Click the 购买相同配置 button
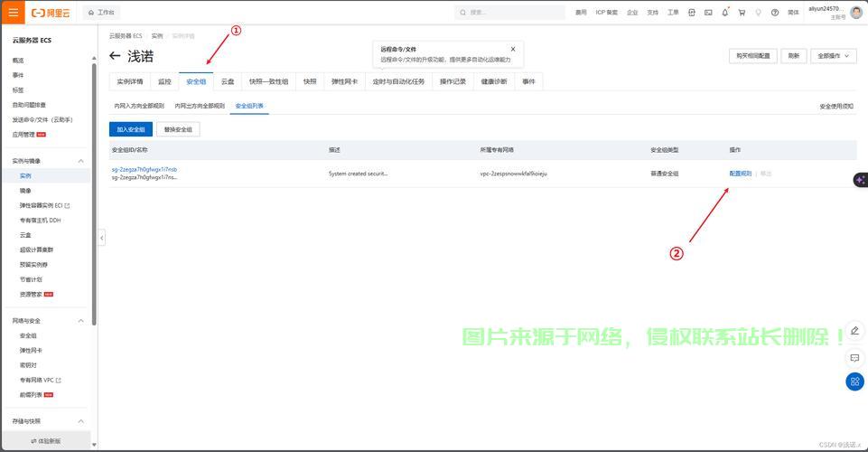The image size is (868, 452). [x=753, y=56]
